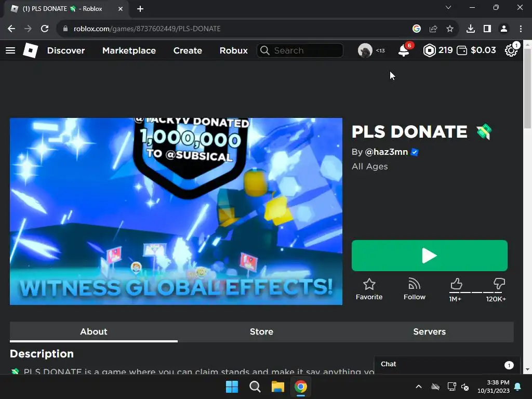Open Chrome profile menu
Viewport: 532px width, 399px height.
click(x=504, y=29)
